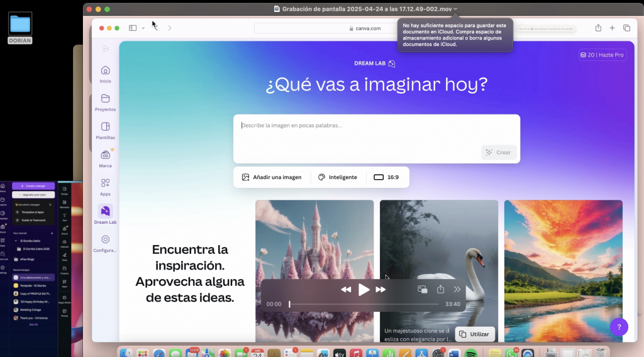Expand the player's double-chevron options
The width and height of the screenshot is (644, 357).
pyautogui.click(x=457, y=289)
